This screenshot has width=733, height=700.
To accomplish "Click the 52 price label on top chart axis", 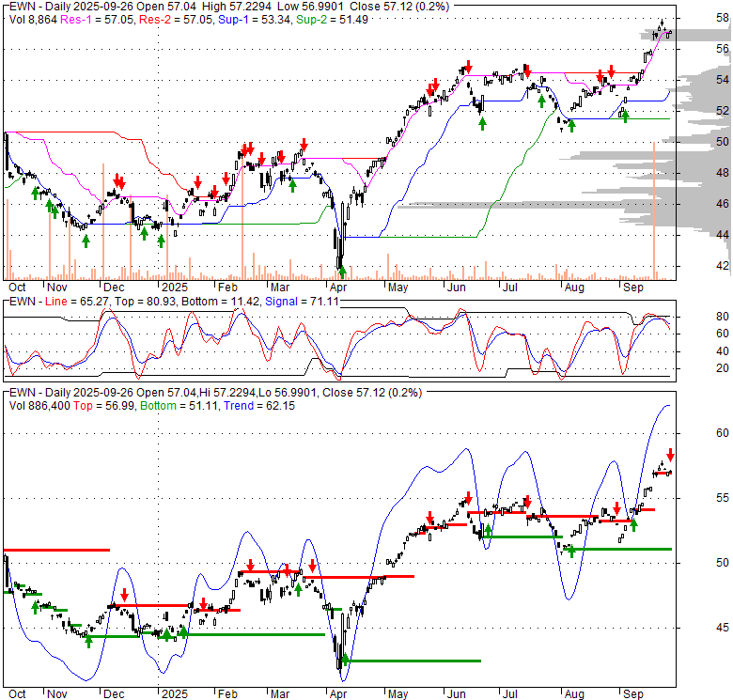I will tap(723, 111).
